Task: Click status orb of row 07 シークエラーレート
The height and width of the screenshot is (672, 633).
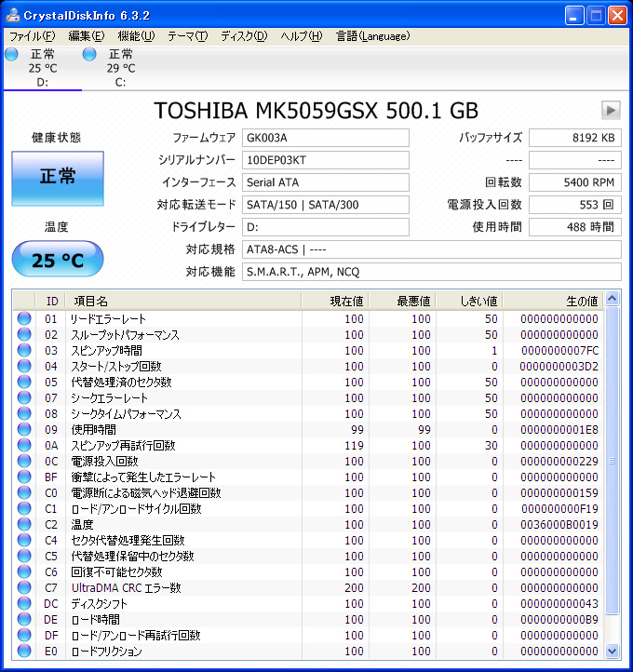Action: pyautogui.click(x=24, y=397)
